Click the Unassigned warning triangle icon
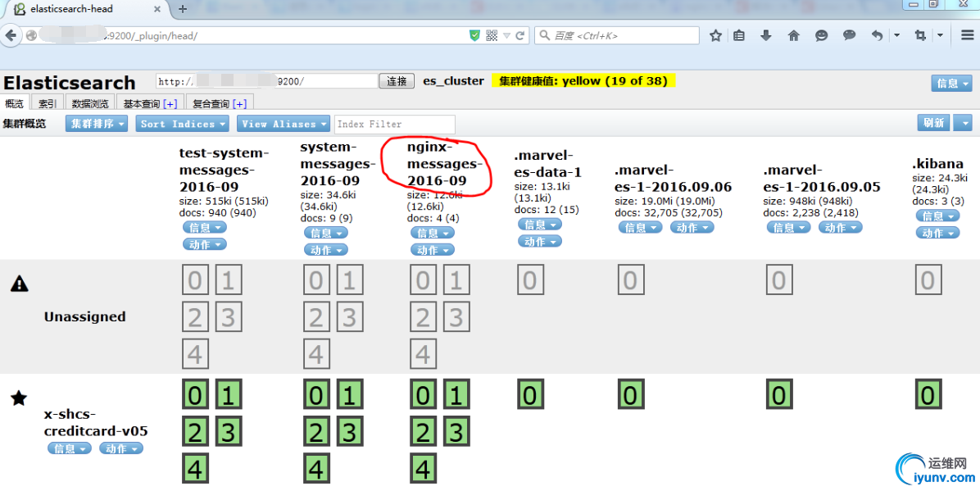 [x=20, y=284]
